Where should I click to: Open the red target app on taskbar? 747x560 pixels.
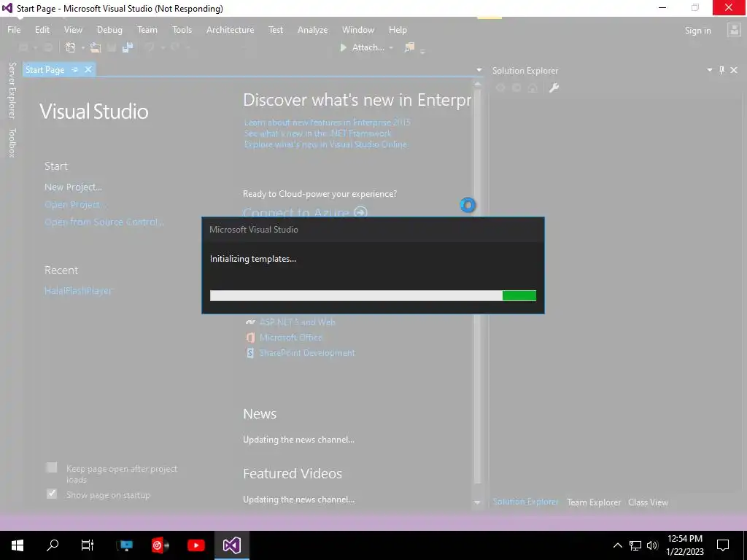160,545
